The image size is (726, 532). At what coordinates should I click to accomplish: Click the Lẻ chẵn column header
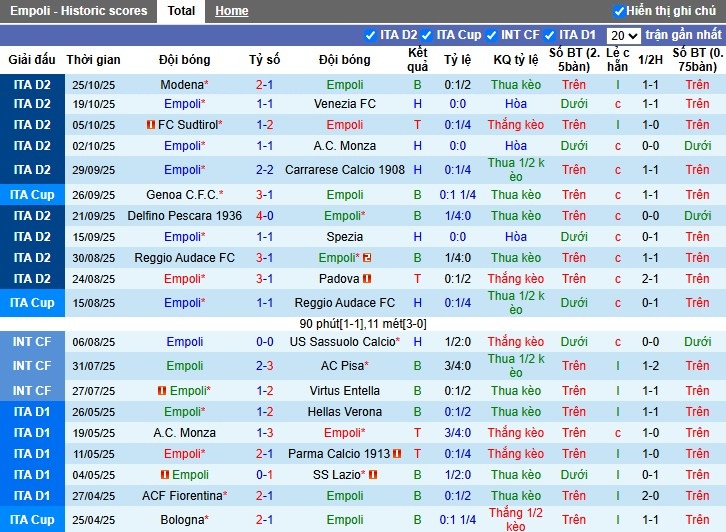[618, 60]
